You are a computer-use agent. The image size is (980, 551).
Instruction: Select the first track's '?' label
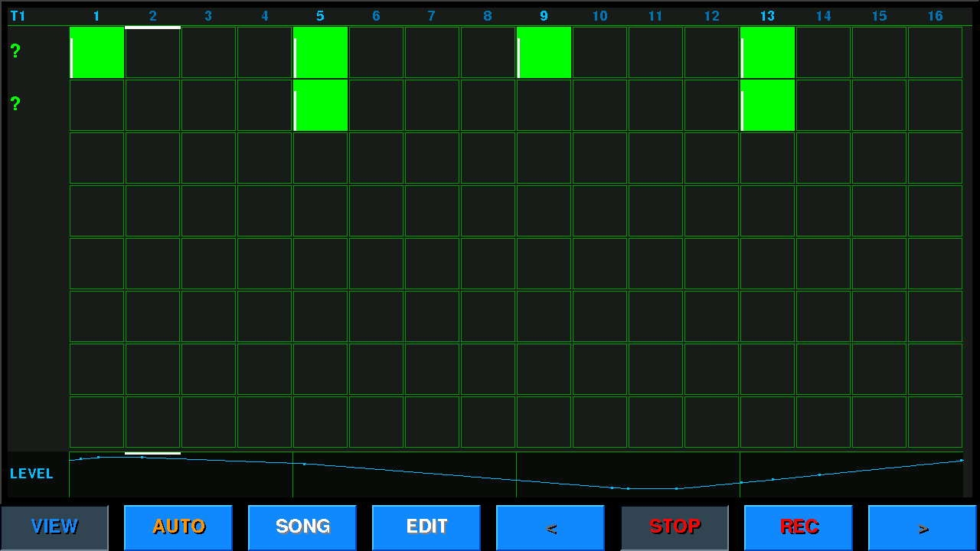[15, 51]
